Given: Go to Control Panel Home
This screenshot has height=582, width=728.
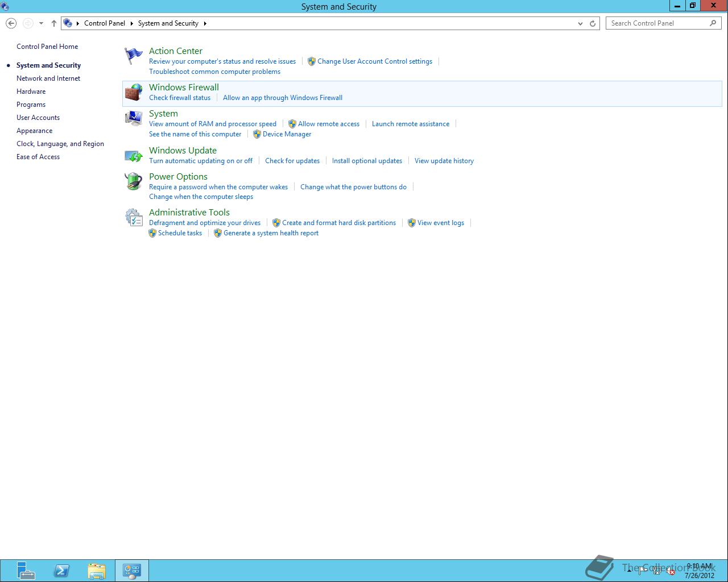Looking at the screenshot, I should coord(47,47).
